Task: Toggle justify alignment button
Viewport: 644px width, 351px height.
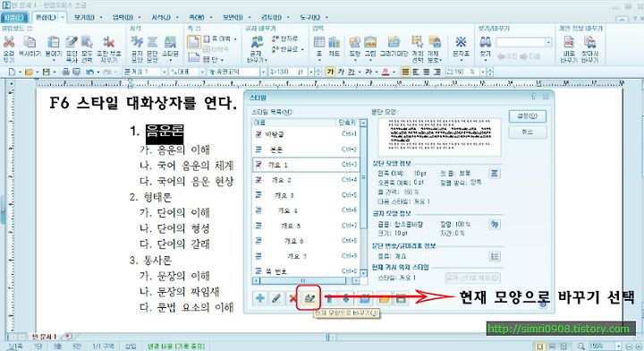Action: click(406, 72)
